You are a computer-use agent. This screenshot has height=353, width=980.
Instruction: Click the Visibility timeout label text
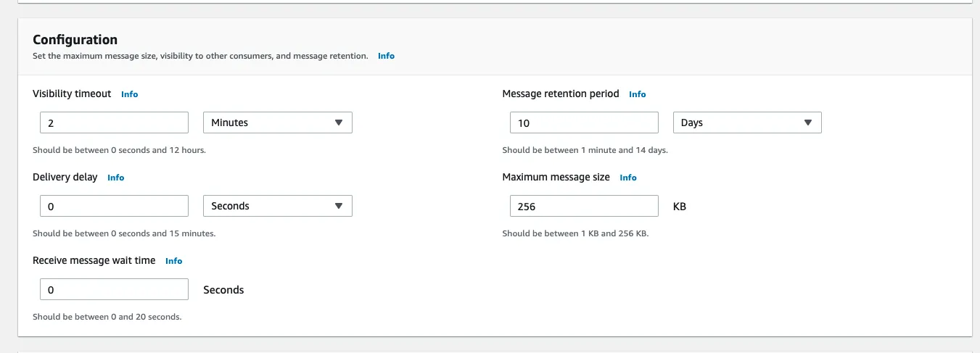point(72,94)
